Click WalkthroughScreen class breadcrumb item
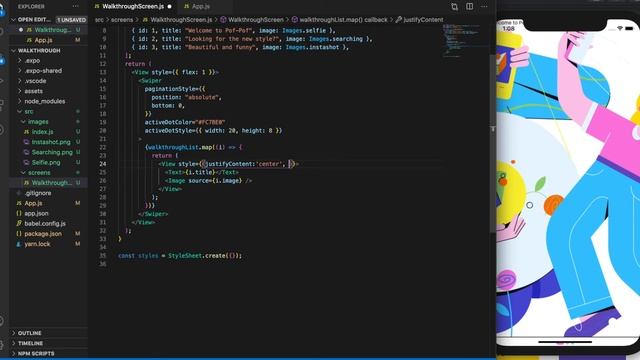The width and height of the screenshot is (640, 360). pos(256,20)
